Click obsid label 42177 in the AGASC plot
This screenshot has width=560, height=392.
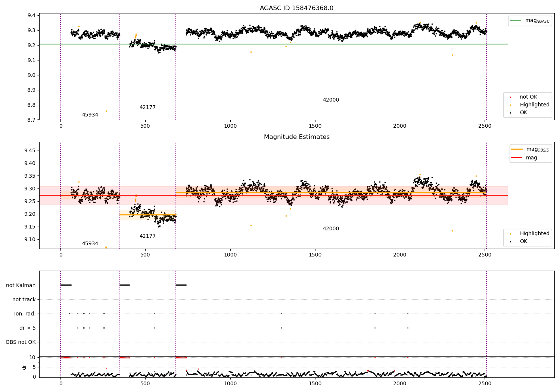pyautogui.click(x=147, y=108)
